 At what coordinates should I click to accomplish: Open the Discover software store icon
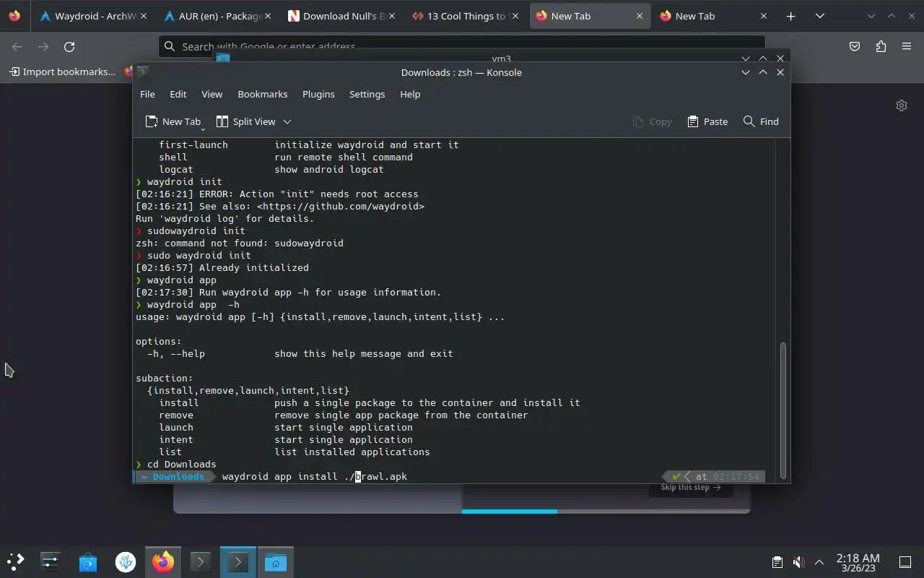pyautogui.click(x=87, y=561)
